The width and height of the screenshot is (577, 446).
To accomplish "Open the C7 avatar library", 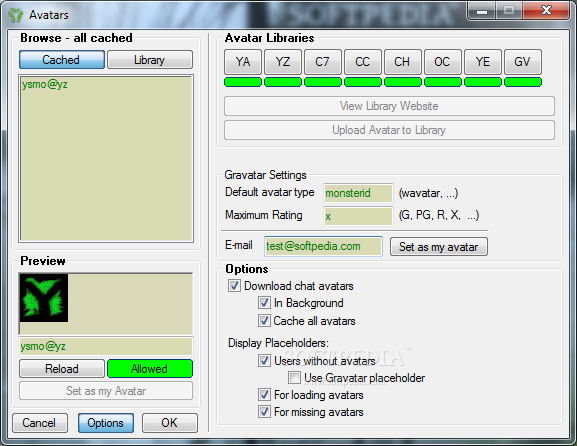I will [x=323, y=62].
